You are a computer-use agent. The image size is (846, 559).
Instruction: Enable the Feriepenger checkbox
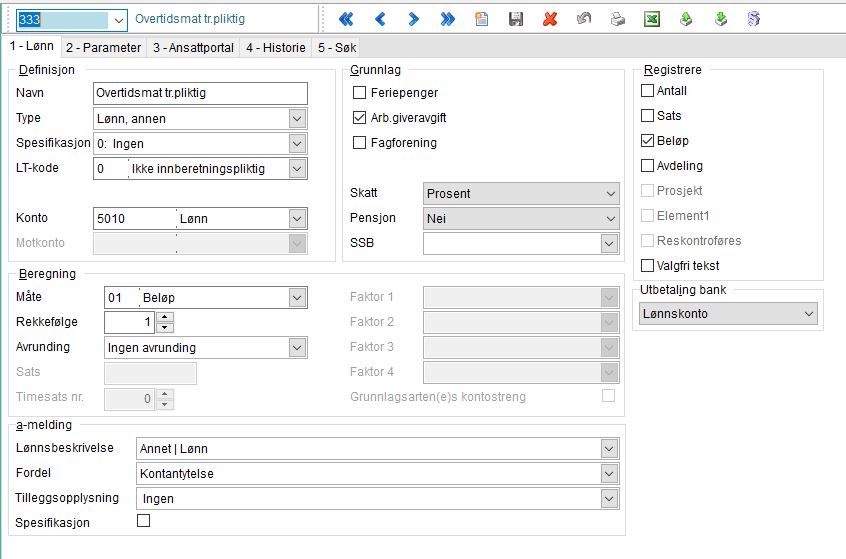pos(360,93)
